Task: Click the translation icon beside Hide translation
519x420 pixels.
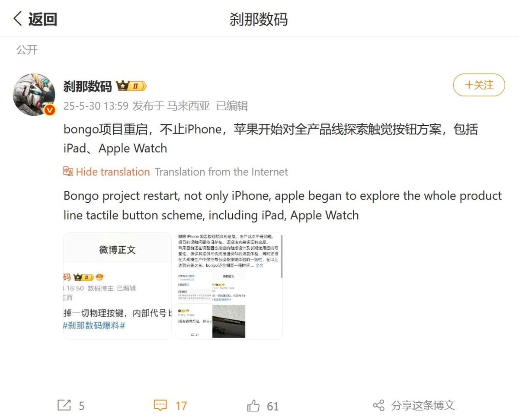Action: coord(68,172)
